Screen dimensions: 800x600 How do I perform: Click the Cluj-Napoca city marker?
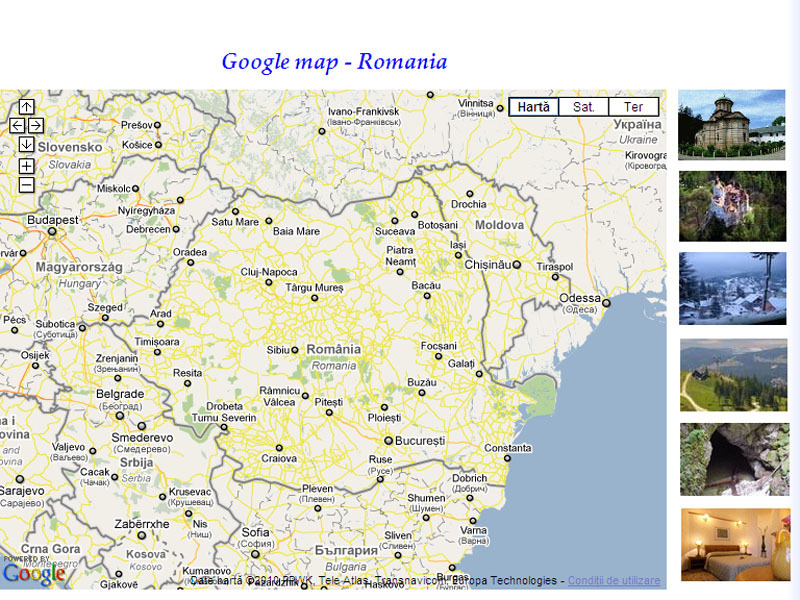click(268, 282)
